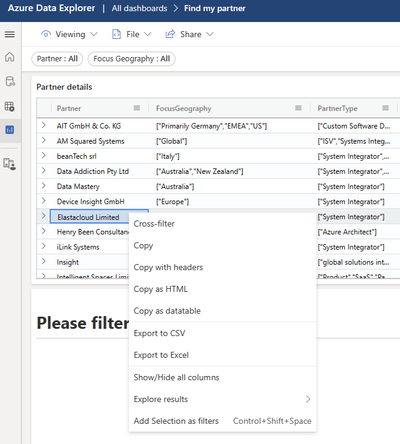
Task: Sort by the PartnerType column header
Action: tap(337, 108)
